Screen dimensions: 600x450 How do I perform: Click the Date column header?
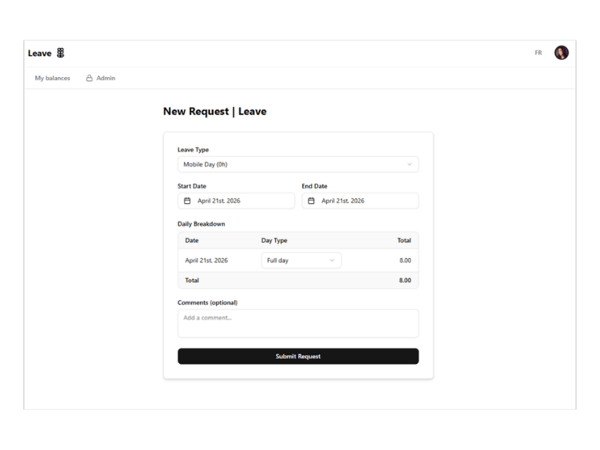coord(192,241)
